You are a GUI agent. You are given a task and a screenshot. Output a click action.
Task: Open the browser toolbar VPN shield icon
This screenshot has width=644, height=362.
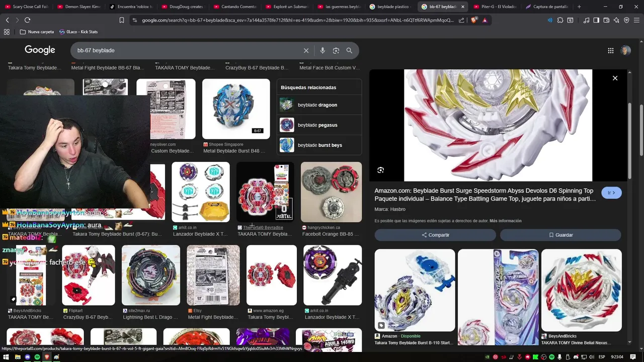pyautogui.click(x=626, y=20)
